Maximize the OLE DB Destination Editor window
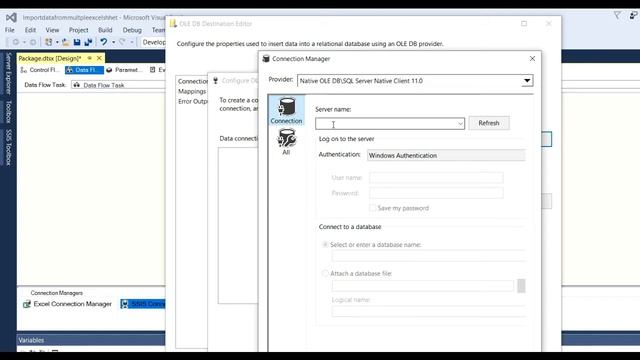640x360 pixels. [x=524, y=24]
